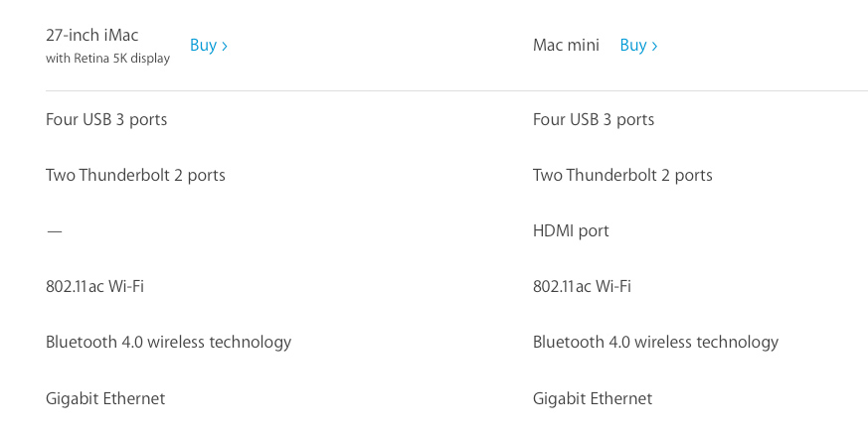
Task: Click the chevron arrow beside Mac mini's Buy
Action: (654, 46)
